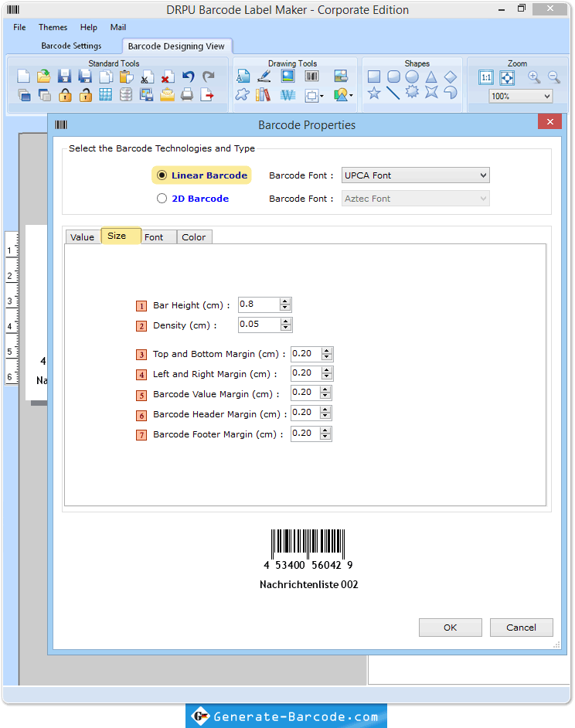
Task: Select the Text drawing tool
Action: [243, 77]
